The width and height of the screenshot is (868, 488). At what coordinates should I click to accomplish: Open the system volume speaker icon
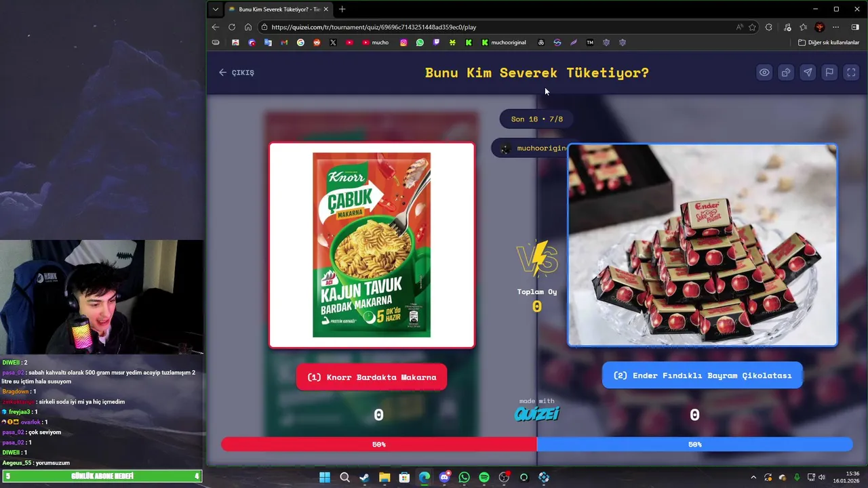pos(823,477)
